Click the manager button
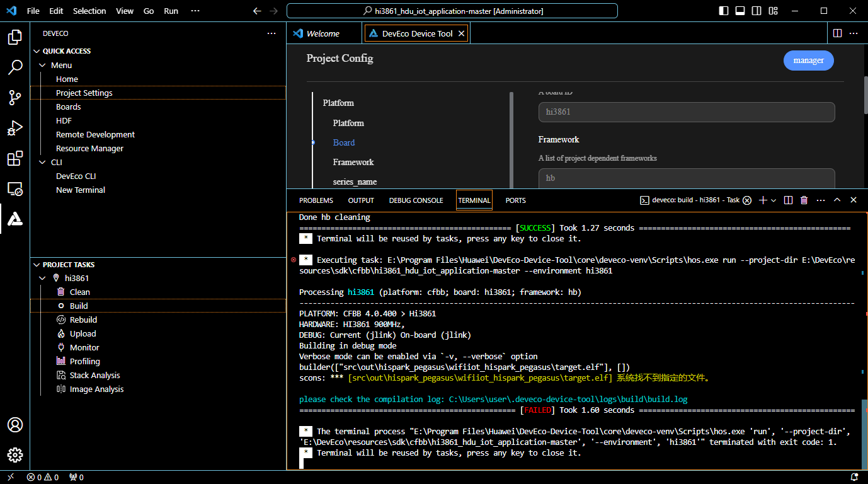Viewport: 868px width, 484px height. tap(809, 60)
